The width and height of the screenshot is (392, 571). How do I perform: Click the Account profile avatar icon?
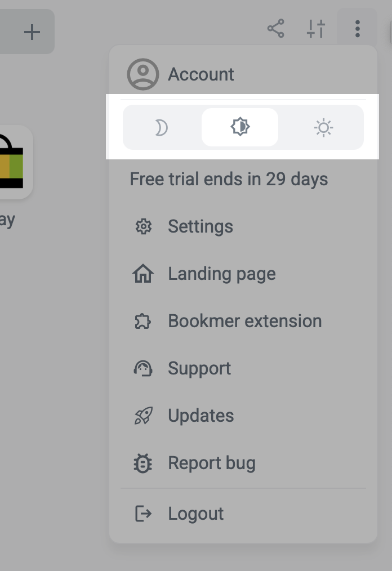143,74
